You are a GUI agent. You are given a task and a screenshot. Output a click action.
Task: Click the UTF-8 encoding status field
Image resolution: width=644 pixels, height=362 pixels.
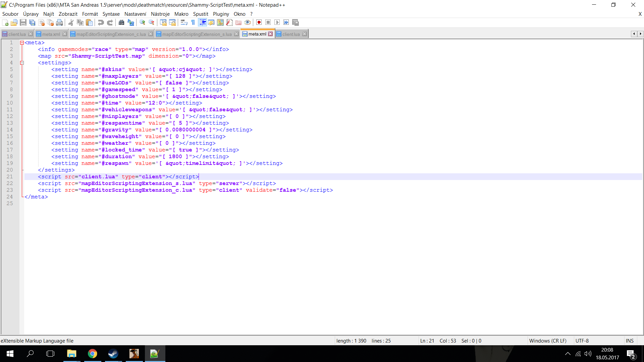(x=582, y=341)
